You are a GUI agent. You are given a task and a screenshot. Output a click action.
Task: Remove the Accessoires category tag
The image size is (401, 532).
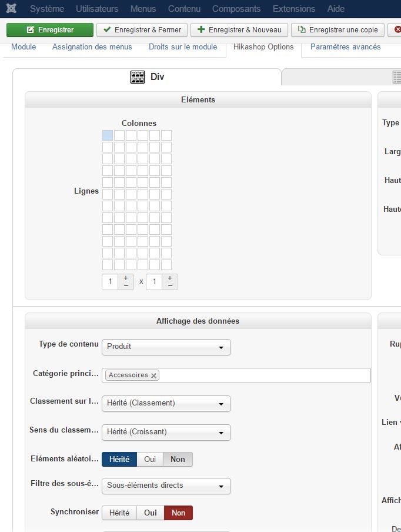point(154,375)
